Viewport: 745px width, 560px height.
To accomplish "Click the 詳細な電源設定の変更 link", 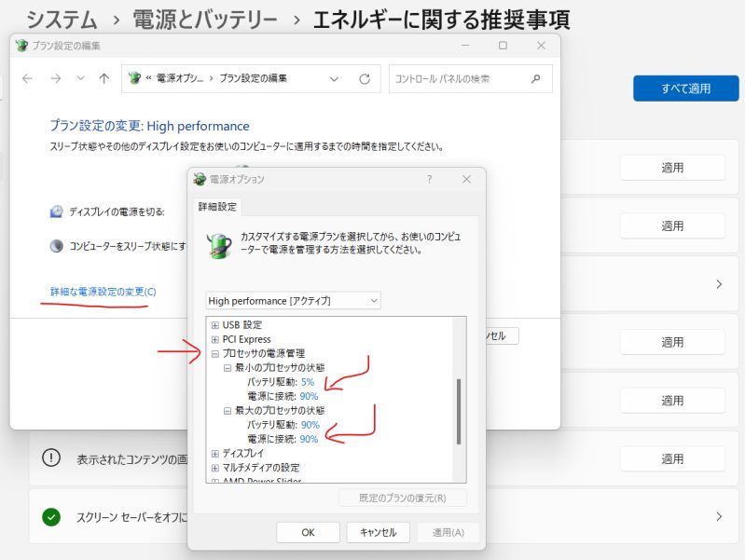I will 103,292.
